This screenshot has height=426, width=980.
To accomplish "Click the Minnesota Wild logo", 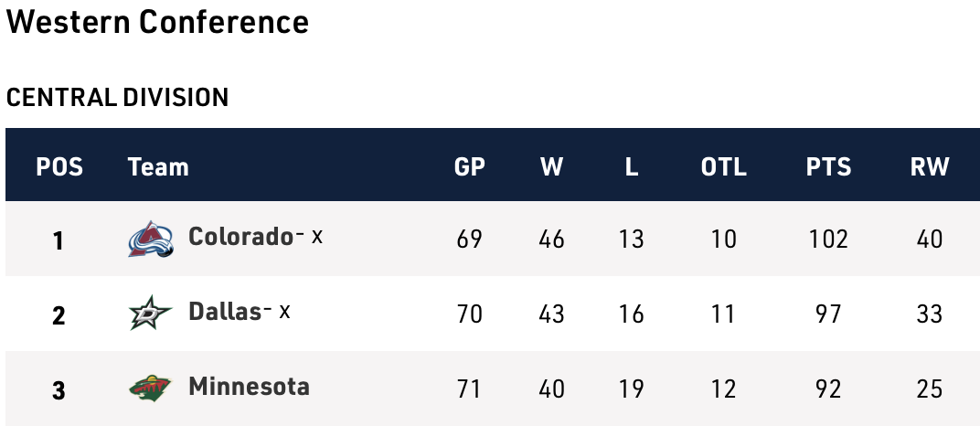I will pos(150,389).
